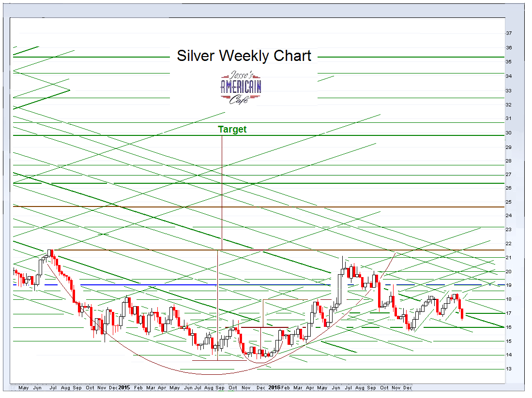Click the Jesse's Americain Café logo
Viewport: 532px width, 398px height.
pyautogui.click(x=240, y=88)
